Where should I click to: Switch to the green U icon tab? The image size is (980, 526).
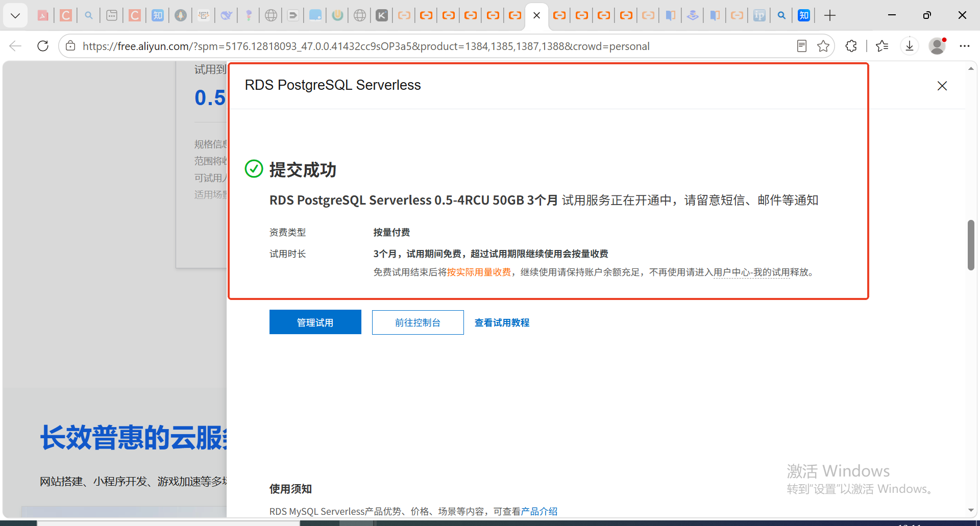pyautogui.click(x=337, y=15)
